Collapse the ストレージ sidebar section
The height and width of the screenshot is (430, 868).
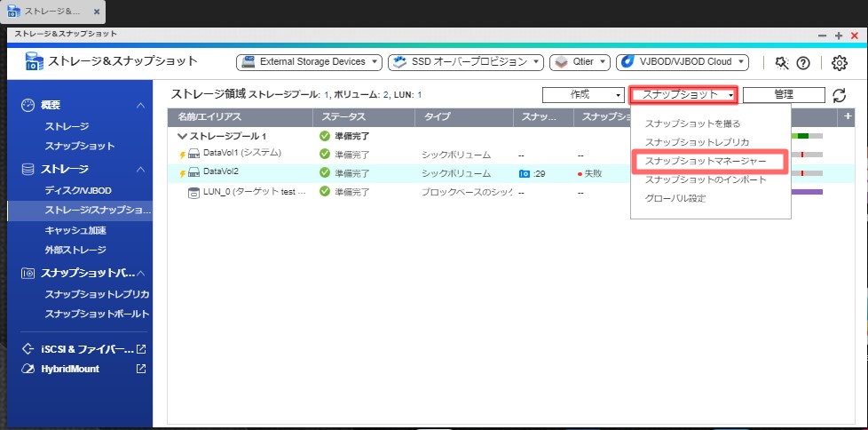[141, 169]
